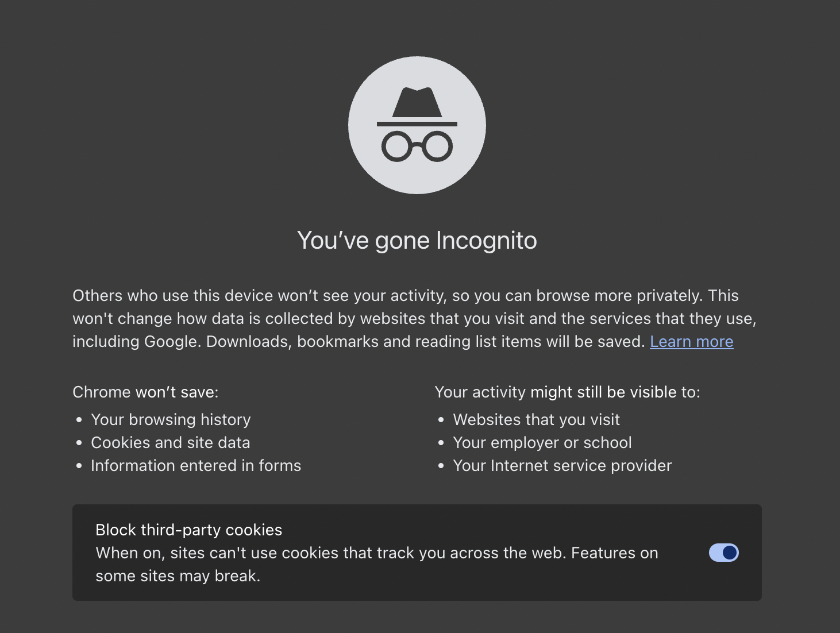Select "Cookies and site data" list item
The image size is (840, 633).
pyautogui.click(x=170, y=443)
